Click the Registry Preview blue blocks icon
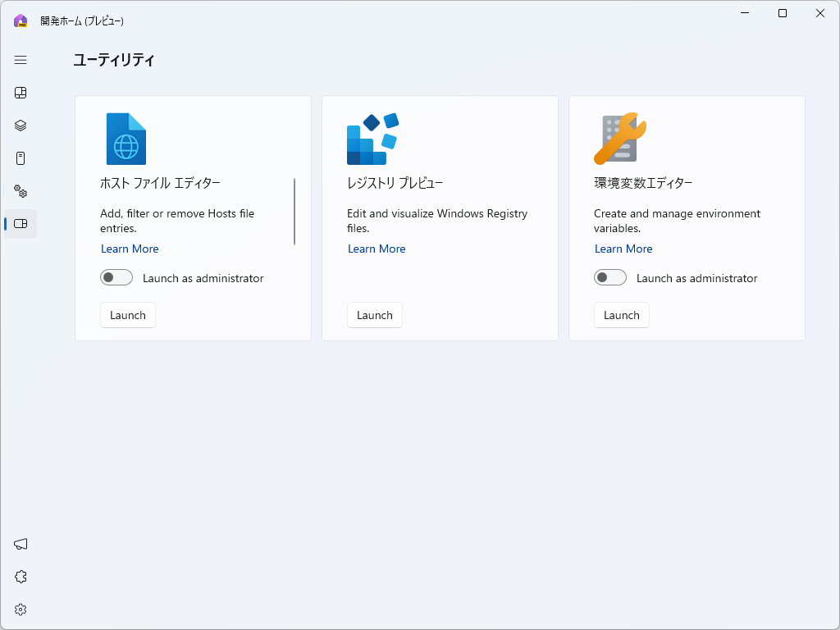The image size is (840, 630). [372, 139]
